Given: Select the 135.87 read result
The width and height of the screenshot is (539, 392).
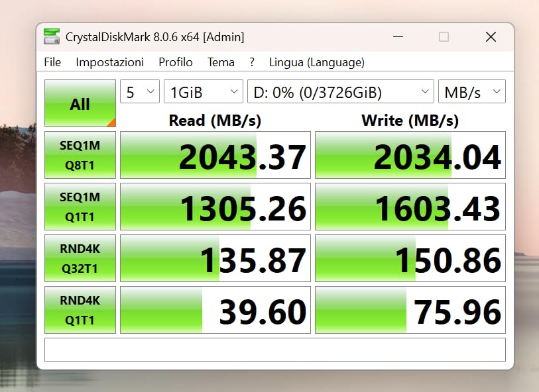Looking at the screenshot, I should (215, 258).
